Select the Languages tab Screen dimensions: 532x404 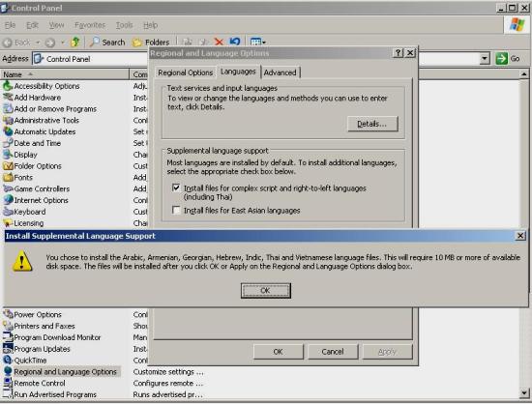pos(238,72)
